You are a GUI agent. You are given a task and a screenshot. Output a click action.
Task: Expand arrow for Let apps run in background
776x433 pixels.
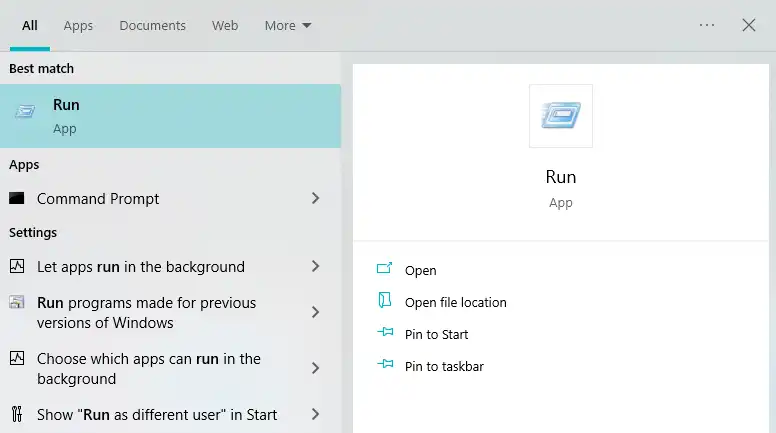point(315,267)
